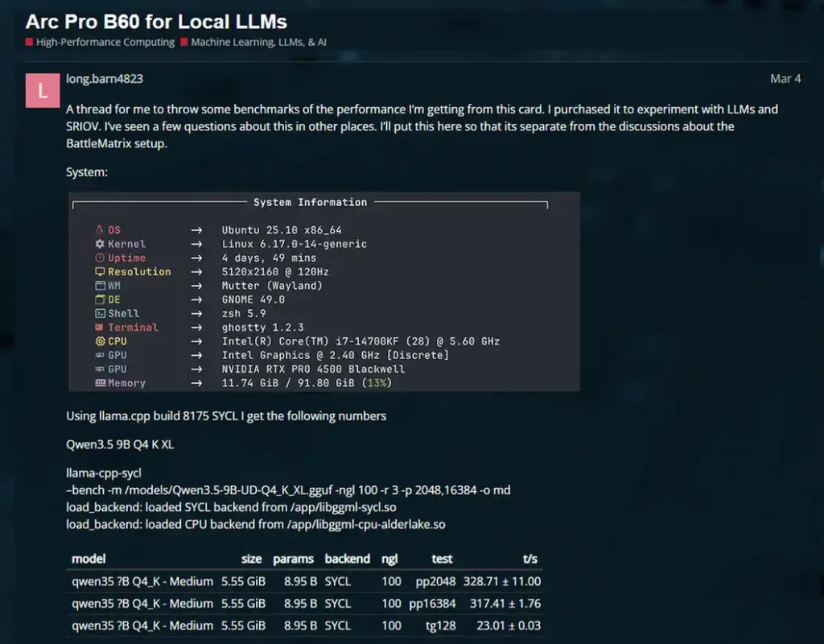824x644 pixels.
Task: Click the 'Using llama.cpp build 8175 SYCL' sentence
Action: 226,416
